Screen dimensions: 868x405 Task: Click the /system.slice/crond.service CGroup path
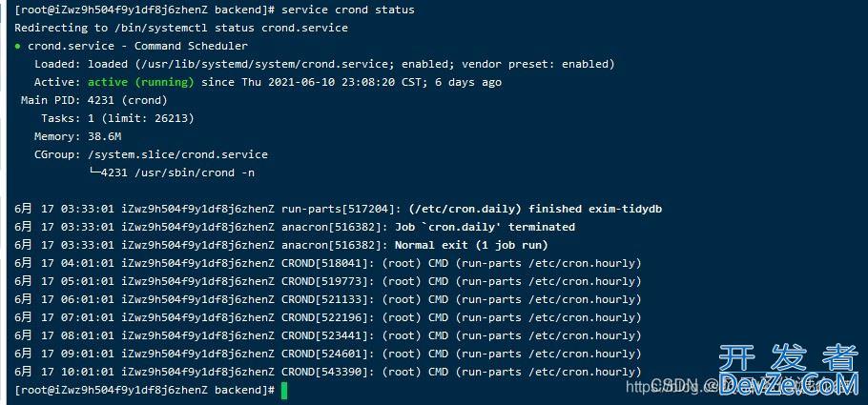pos(177,154)
